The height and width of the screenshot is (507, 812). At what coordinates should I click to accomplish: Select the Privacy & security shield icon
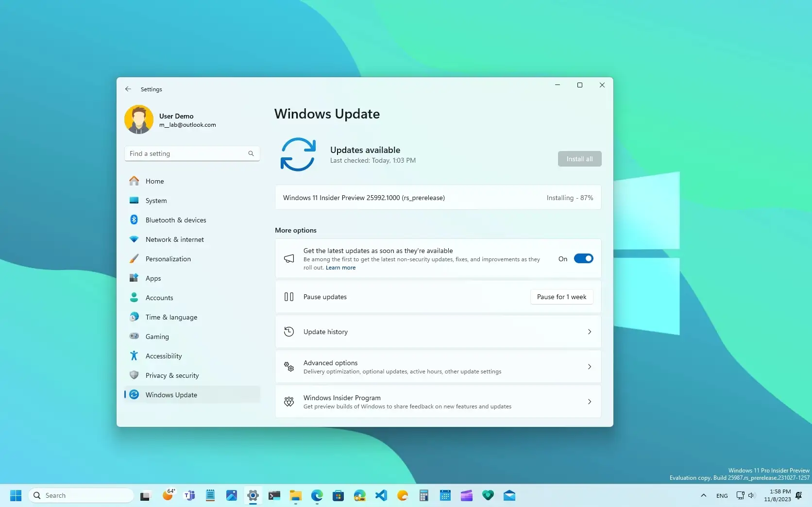tap(135, 375)
